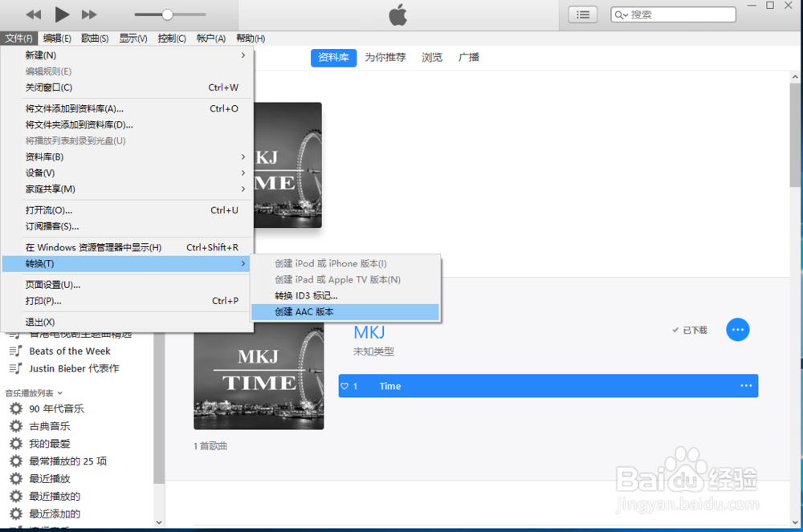This screenshot has height=532, width=803.
Task: Open the ellipsis menu on Time row
Action: pyautogui.click(x=746, y=386)
